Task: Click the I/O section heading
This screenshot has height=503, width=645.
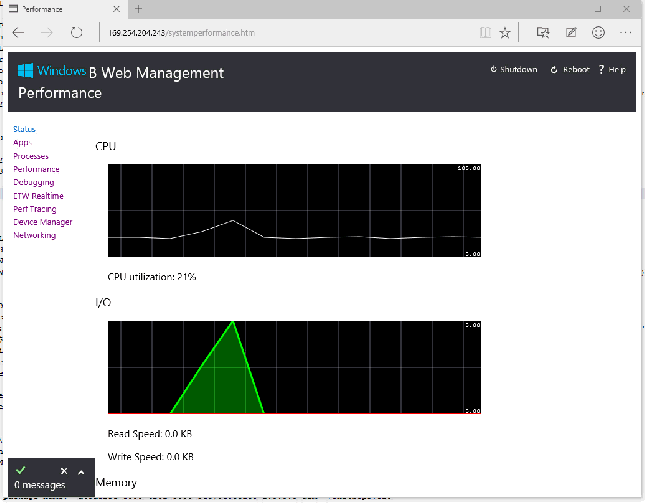Action: tap(103, 302)
